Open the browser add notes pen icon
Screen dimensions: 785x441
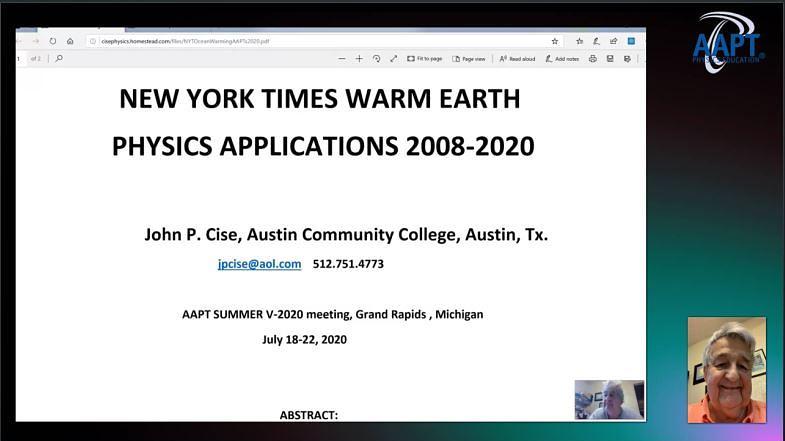tap(596, 41)
